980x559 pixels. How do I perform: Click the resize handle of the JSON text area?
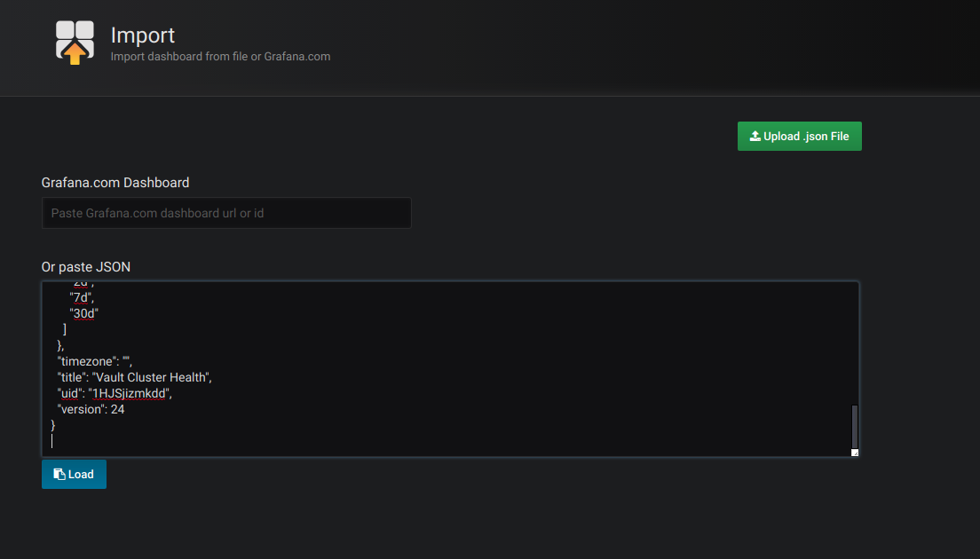(855, 453)
